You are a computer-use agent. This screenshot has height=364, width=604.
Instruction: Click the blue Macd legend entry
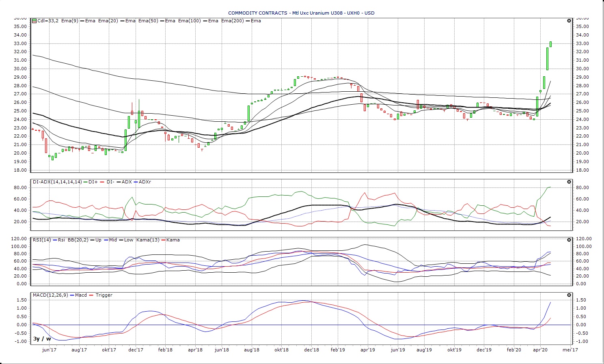coord(78,295)
